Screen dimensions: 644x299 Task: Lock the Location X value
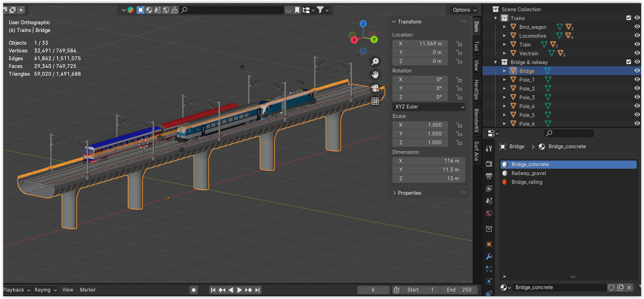coord(459,44)
